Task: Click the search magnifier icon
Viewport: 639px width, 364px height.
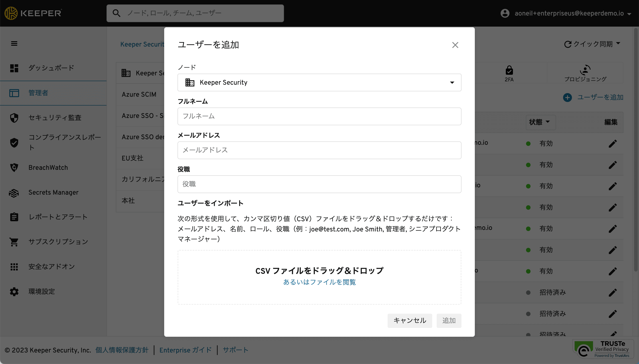Action: 116,13
